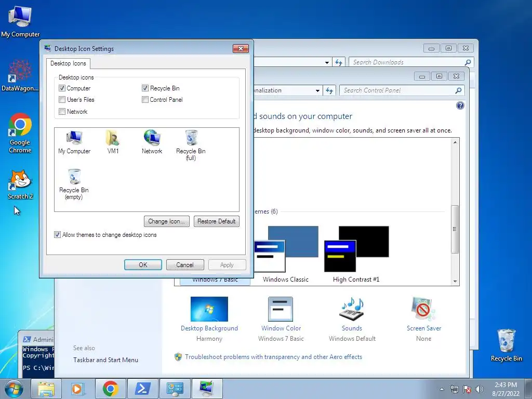Image resolution: width=532 pixels, height=399 pixels.
Task: Select My Computer icon in preview list
Action: 74,142
